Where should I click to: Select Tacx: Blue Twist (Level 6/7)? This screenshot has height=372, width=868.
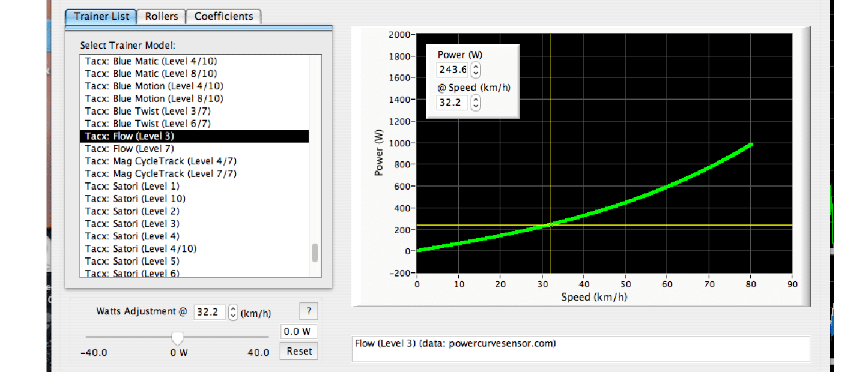coord(148,124)
